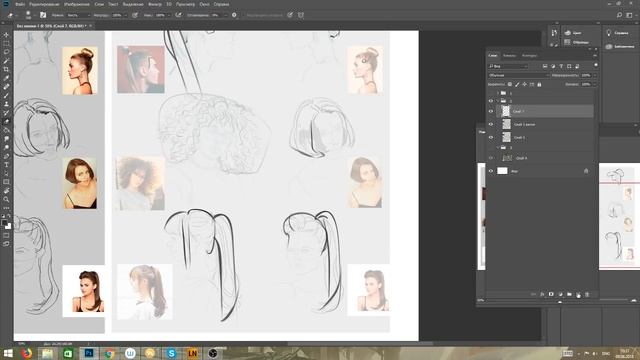Toggle lock transparent pixels
This screenshot has width=640, height=360.
510,84
